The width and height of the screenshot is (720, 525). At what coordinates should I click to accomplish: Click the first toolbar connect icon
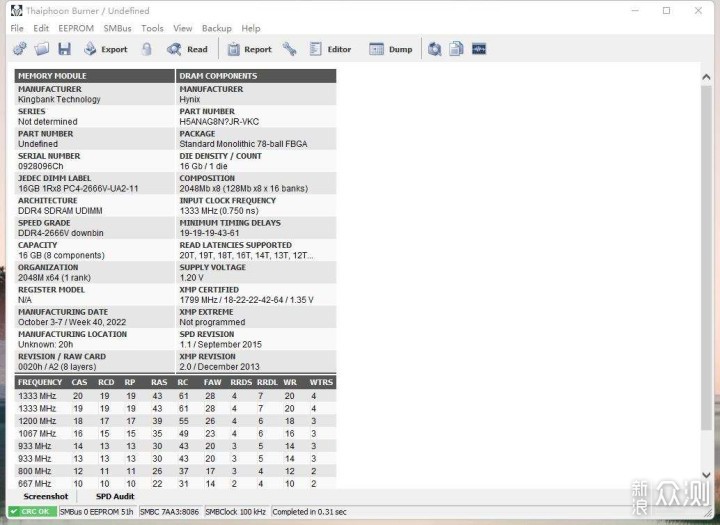point(20,49)
